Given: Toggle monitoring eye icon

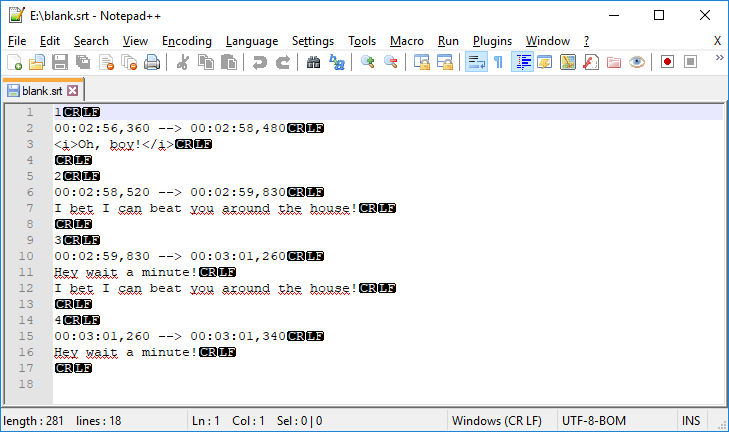Looking at the screenshot, I should (x=637, y=62).
